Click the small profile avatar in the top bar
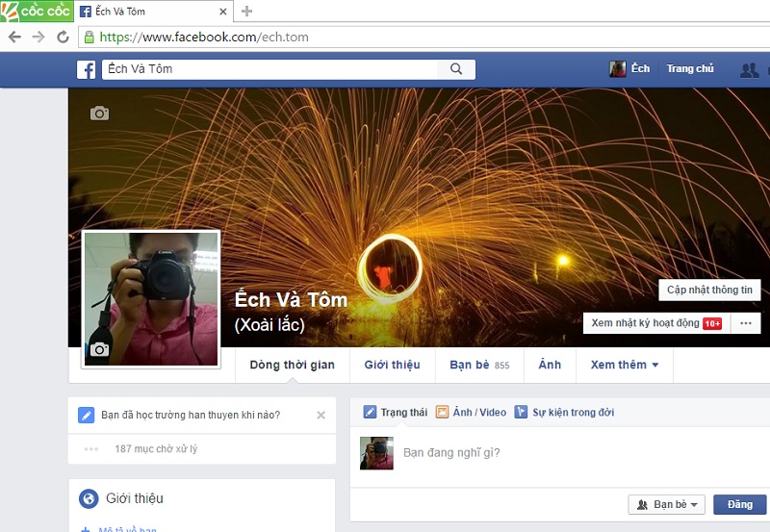 point(618,69)
